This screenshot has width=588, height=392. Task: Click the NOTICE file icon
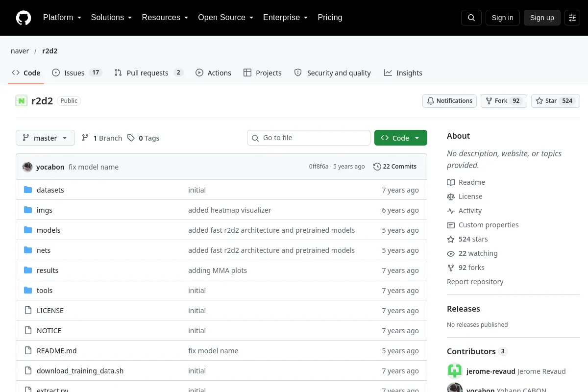[x=28, y=330]
